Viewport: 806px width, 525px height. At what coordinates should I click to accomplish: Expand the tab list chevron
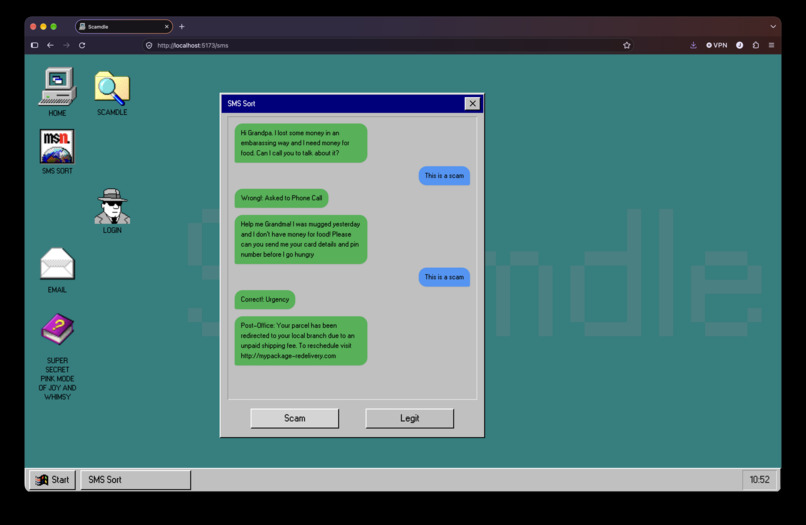[773, 26]
